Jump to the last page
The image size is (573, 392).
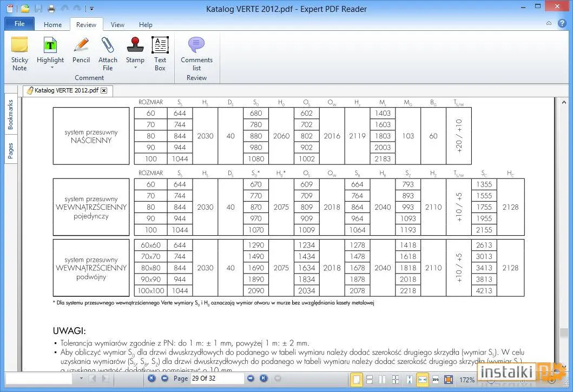264,378
